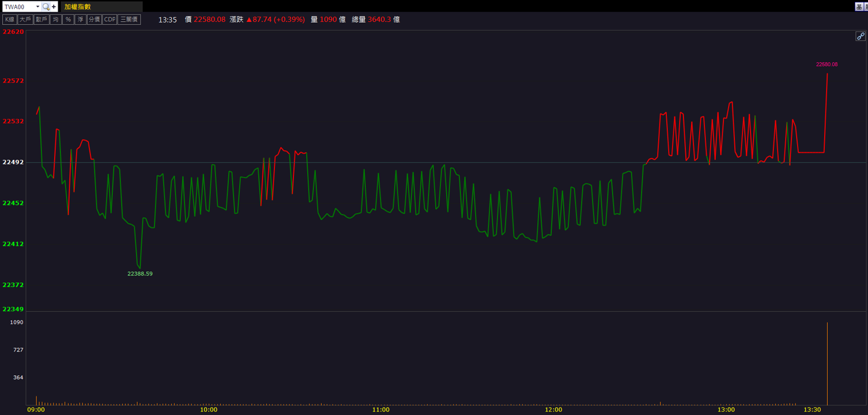Click the 22372 price axis label
868x415 pixels.
(13, 285)
